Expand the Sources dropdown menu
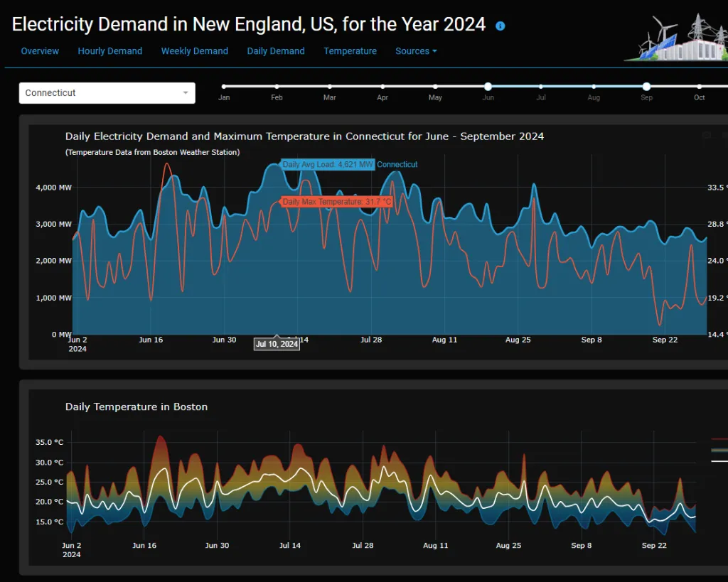 (x=416, y=51)
